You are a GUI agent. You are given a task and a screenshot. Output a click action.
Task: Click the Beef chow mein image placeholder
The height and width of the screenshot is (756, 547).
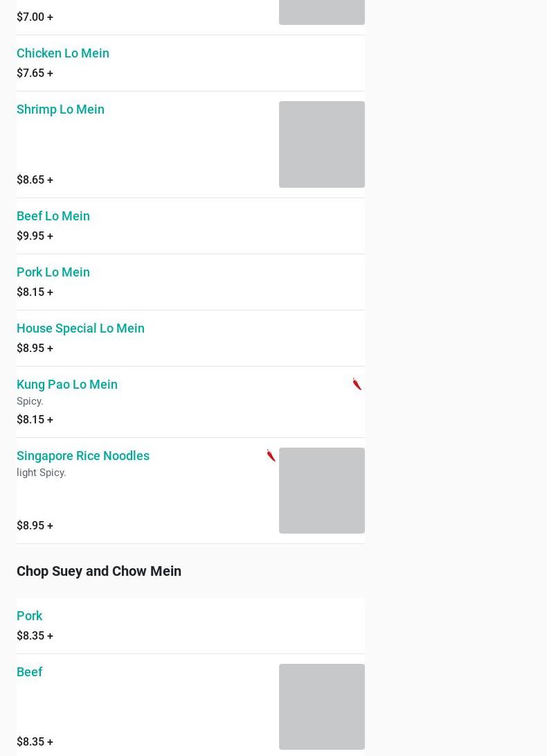click(x=321, y=706)
